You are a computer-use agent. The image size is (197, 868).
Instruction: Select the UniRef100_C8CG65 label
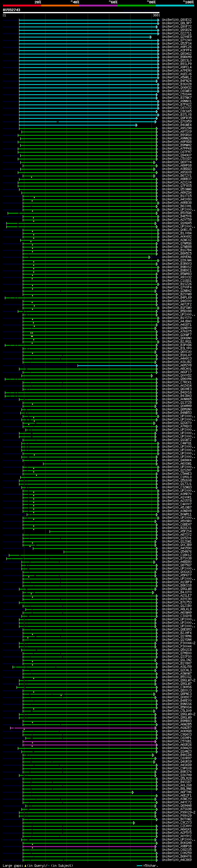pos(177,111)
